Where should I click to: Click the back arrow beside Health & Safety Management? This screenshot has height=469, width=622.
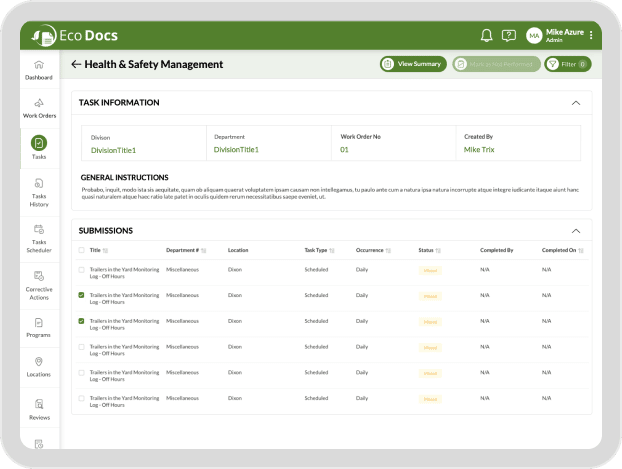click(76, 64)
